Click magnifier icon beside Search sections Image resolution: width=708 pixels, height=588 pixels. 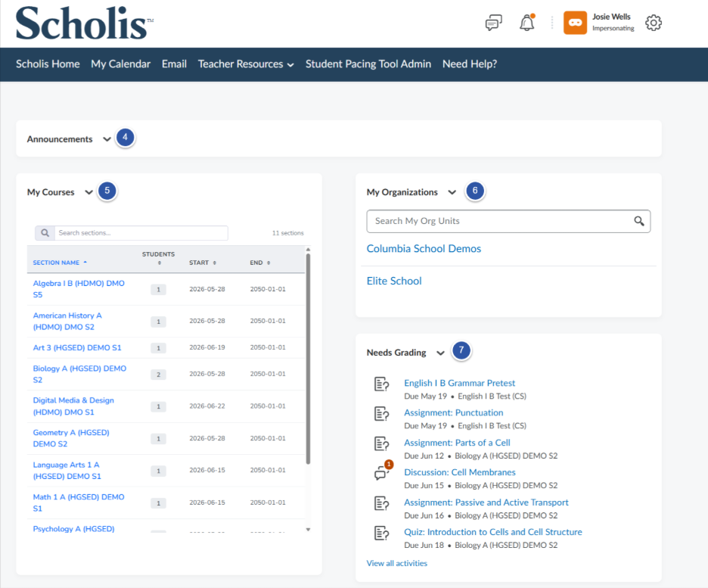click(45, 232)
